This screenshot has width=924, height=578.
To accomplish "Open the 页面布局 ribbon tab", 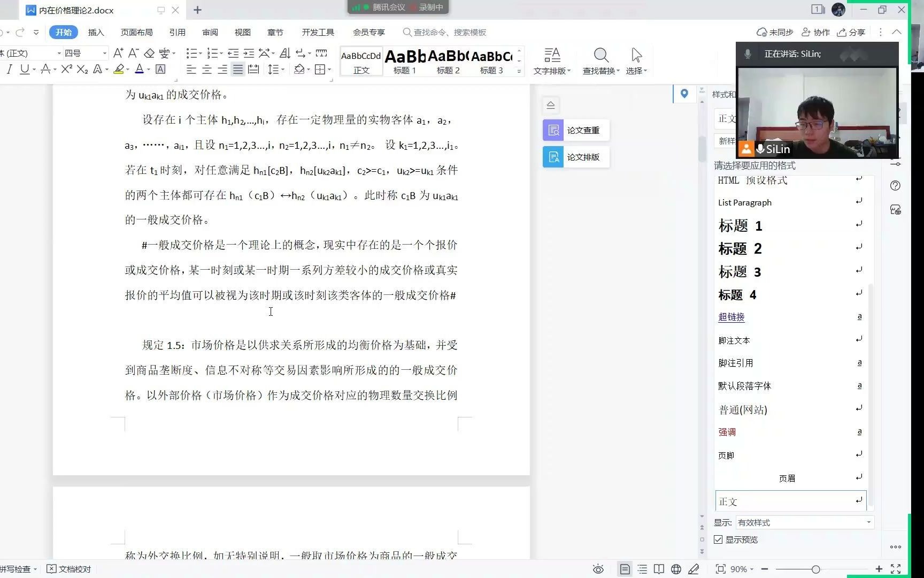I will 136,32.
